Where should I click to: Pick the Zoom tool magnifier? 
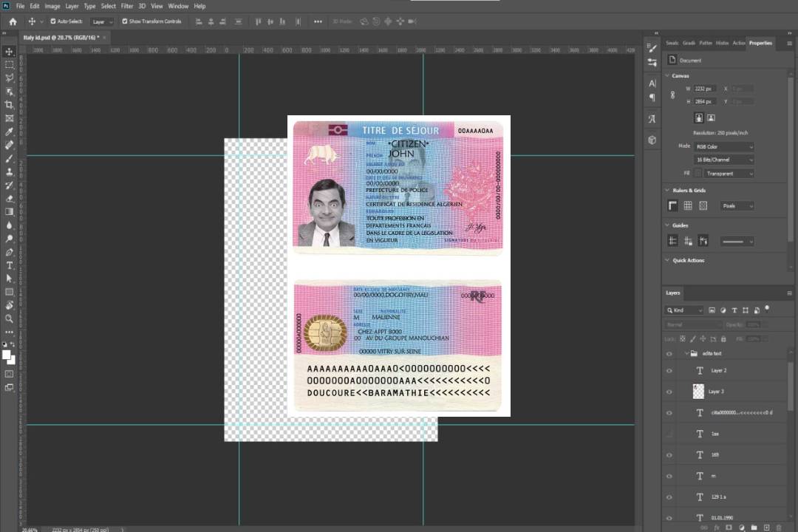(x=10, y=318)
